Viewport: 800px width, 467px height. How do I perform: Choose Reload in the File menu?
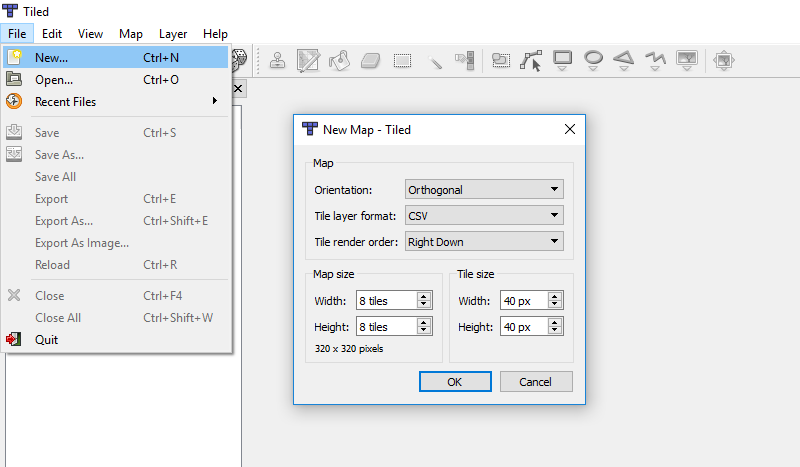coord(116,265)
